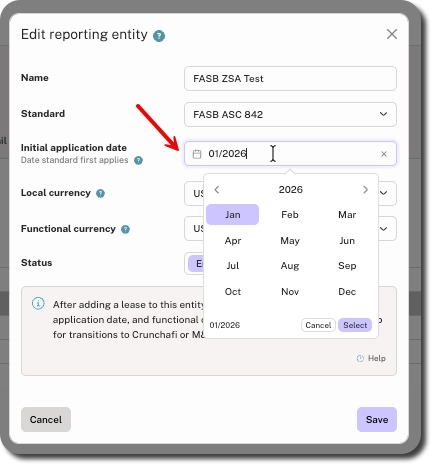The image size is (431, 464).
Task: Go to next year in month picker
Action: click(x=365, y=190)
